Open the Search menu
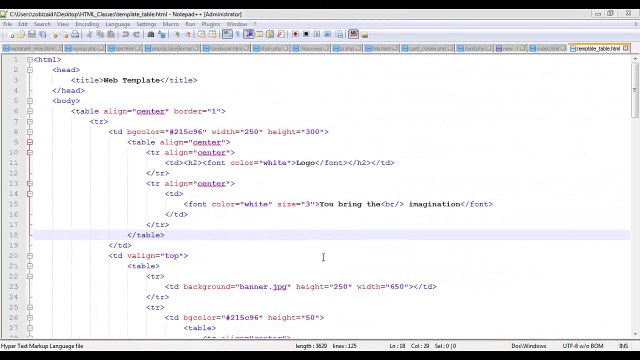 coord(42,24)
